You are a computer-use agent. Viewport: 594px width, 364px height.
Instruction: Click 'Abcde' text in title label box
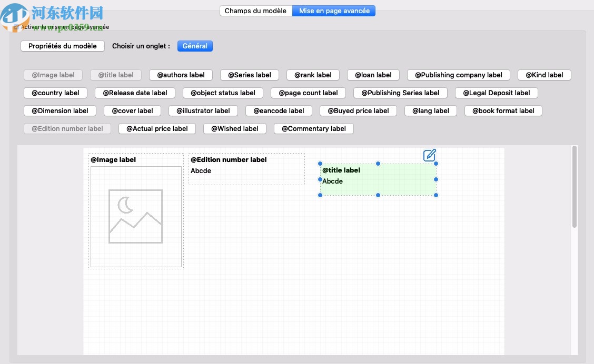click(x=333, y=181)
